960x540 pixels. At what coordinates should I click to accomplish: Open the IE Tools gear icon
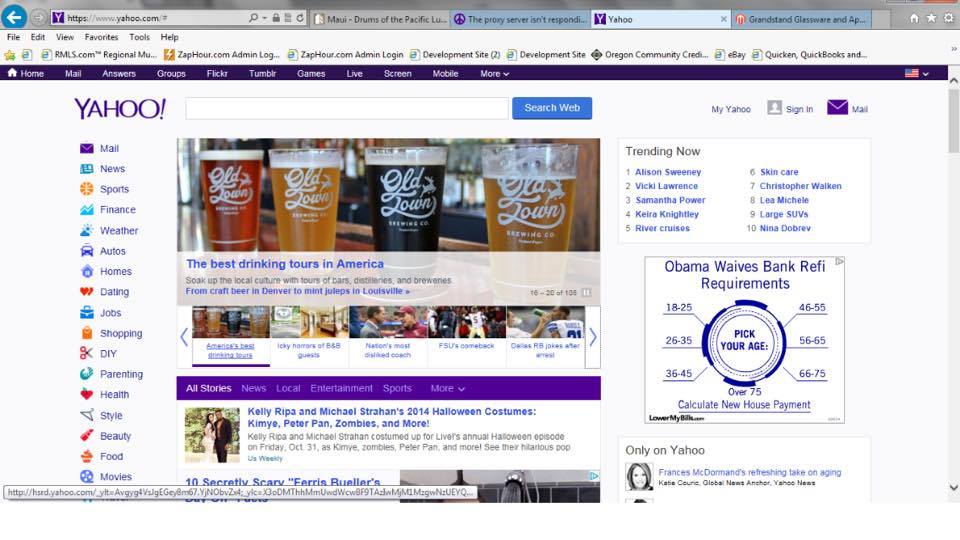948,18
